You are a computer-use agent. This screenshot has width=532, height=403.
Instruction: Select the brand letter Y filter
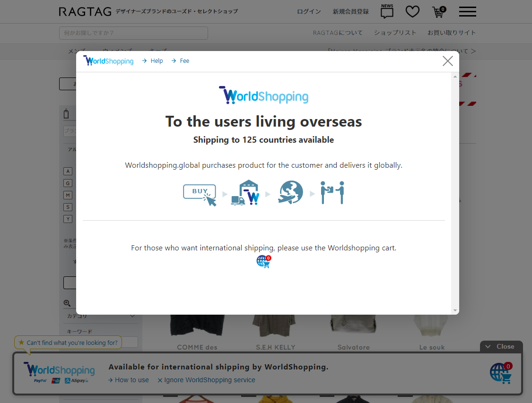pos(68,219)
